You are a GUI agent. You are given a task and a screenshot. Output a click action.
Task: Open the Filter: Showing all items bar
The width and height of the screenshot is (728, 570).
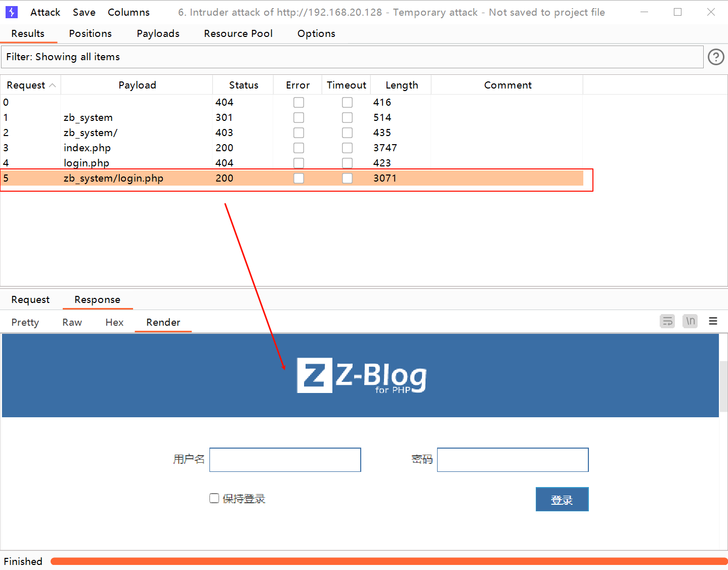352,57
